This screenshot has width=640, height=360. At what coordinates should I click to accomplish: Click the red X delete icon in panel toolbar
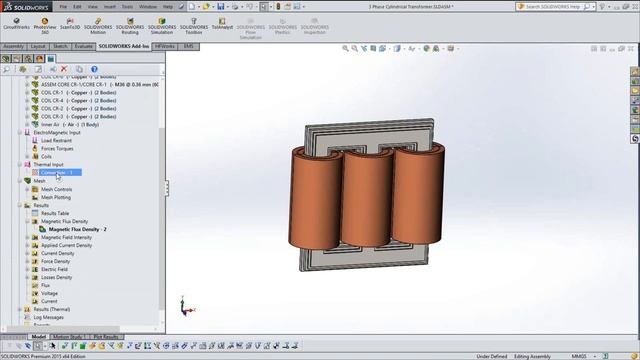64,69
